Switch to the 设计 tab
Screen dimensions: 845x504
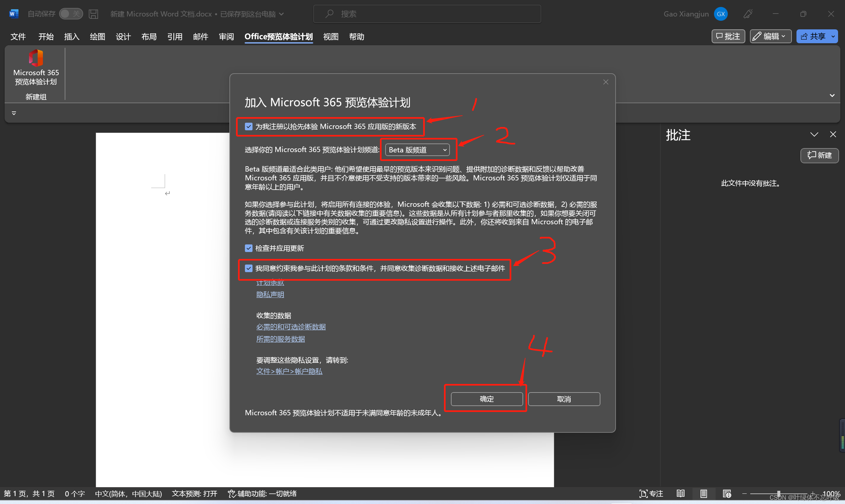123,36
